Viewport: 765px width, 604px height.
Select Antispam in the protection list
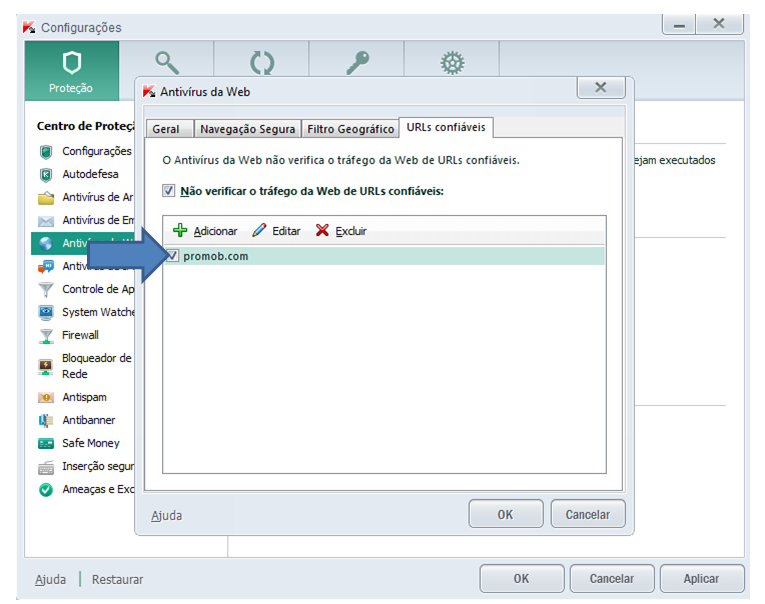84,397
